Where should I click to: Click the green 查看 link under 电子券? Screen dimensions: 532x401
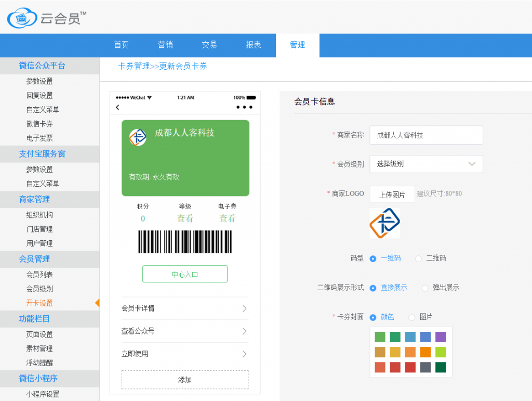[x=228, y=219]
